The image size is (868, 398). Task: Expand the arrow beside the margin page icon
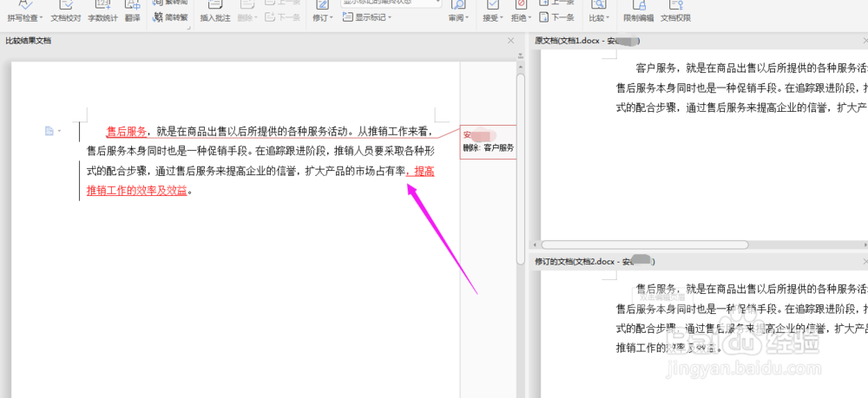[x=59, y=131]
